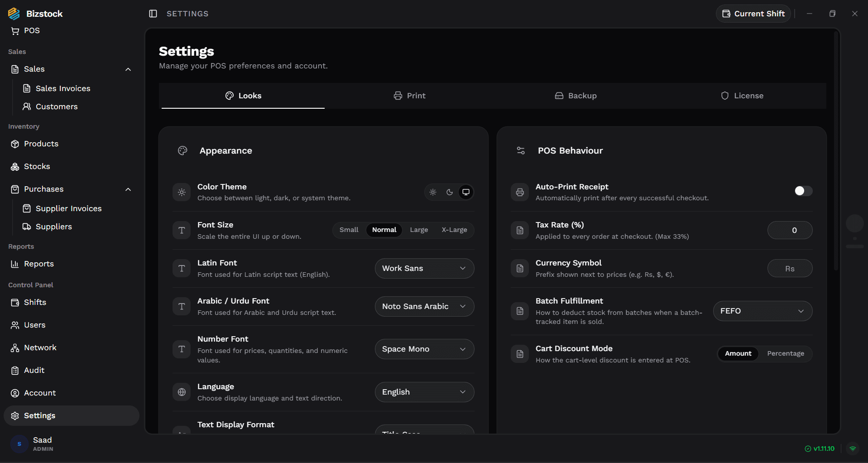Click the Color Theme sun row icon
The height and width of the screenshot is (463, 868).
tap(182, 192)
